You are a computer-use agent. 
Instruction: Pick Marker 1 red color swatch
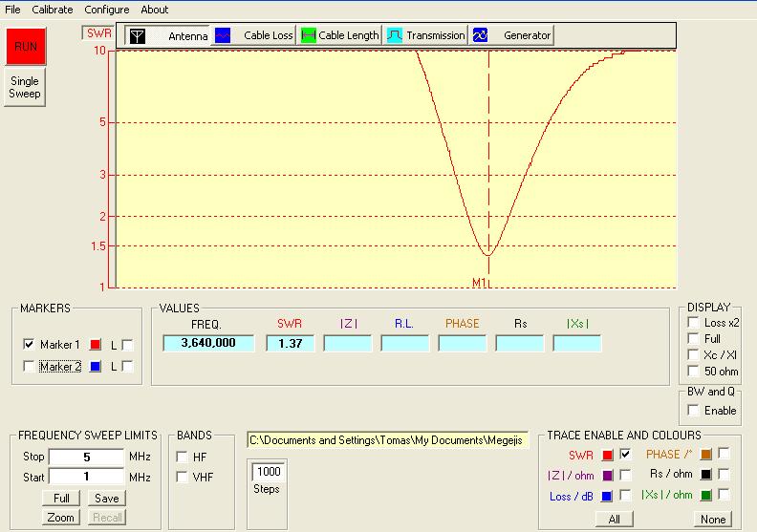tap(96, 345)
